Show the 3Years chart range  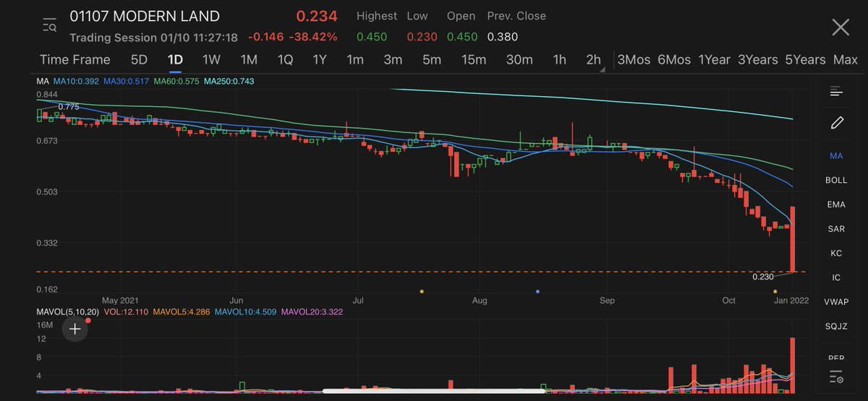(x=758, y=59)
